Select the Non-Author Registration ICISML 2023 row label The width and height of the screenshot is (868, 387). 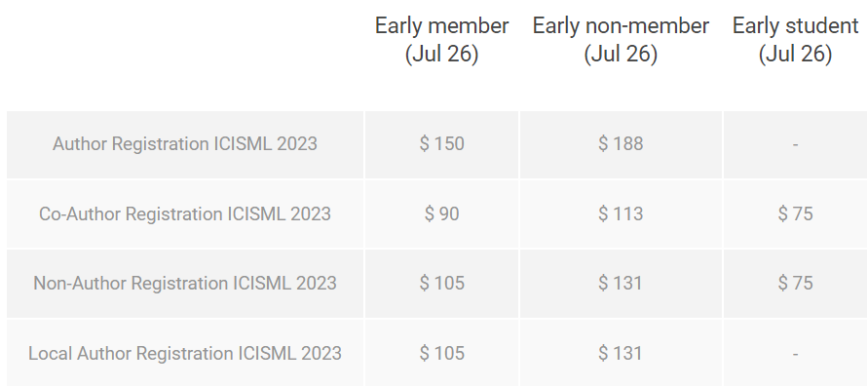pyautogui.click(x=185, y=283)
